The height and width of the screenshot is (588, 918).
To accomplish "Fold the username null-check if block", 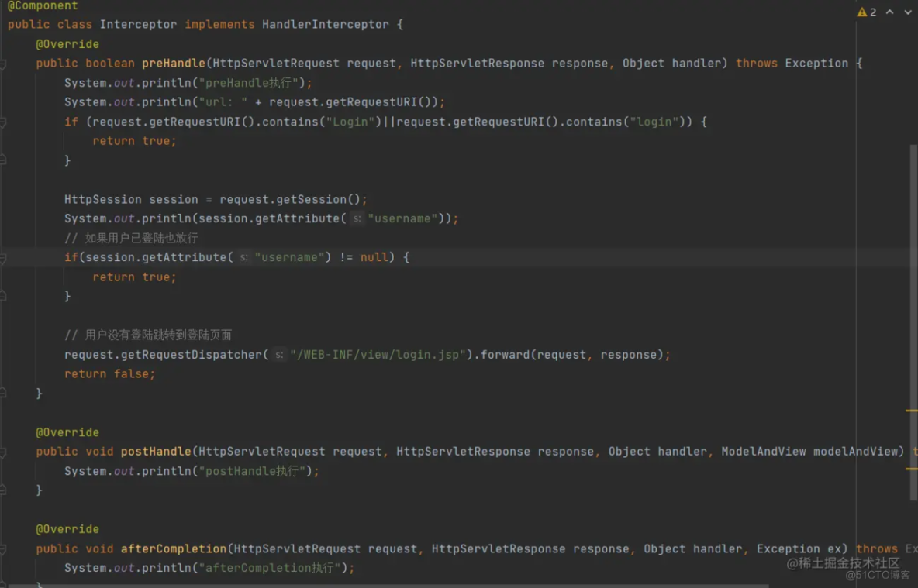I will pyautogui.click(x=2, y=257).
